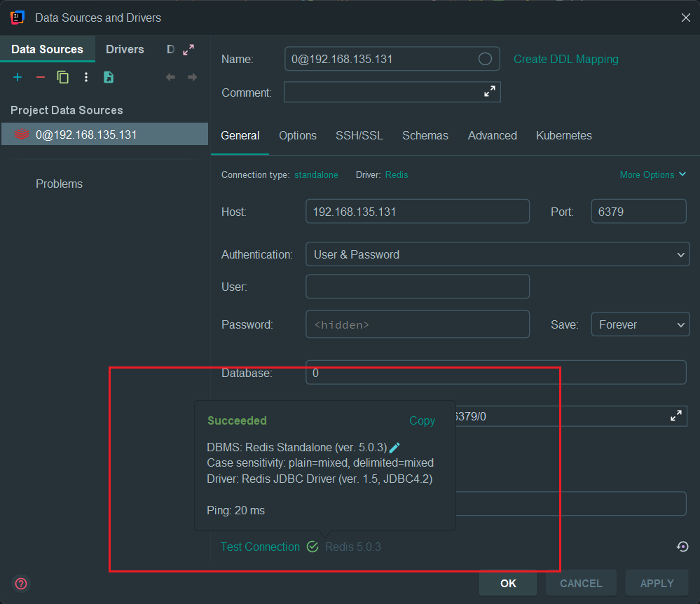The height and width of the screenshot is (604, 700).
Task: Open the Kubernetes tab
Action: (x=564, y=136)
